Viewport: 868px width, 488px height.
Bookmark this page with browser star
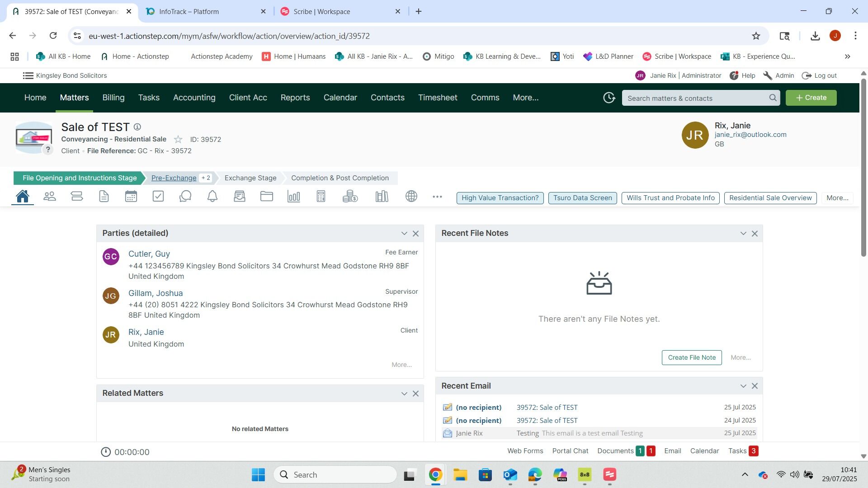756,36
